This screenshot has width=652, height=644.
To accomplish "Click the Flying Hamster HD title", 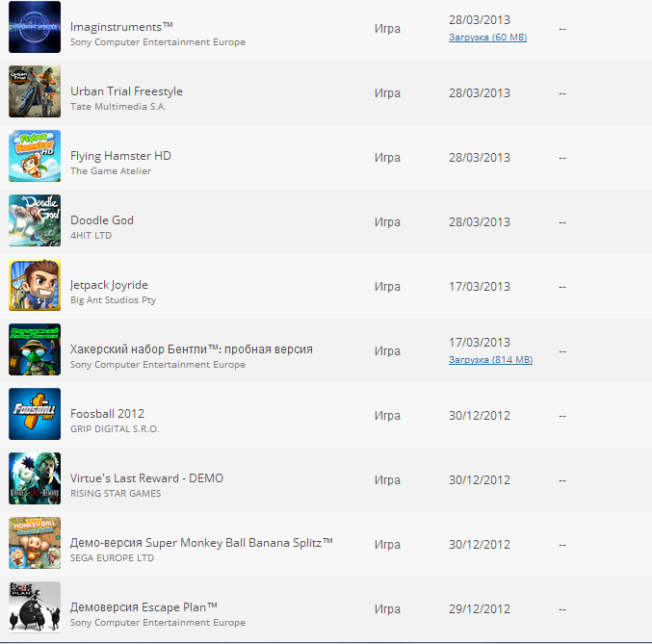I will pos(120,156).
